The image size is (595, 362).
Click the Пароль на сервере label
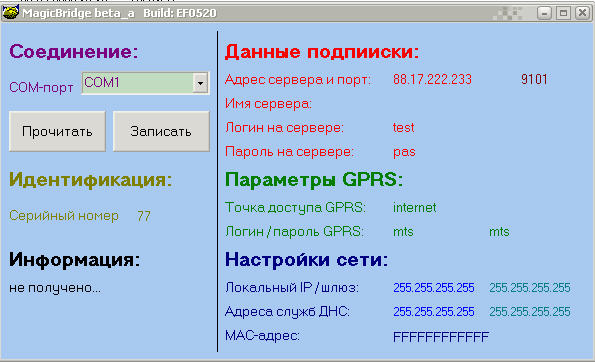pyautogui.click(x=289, y=152)
